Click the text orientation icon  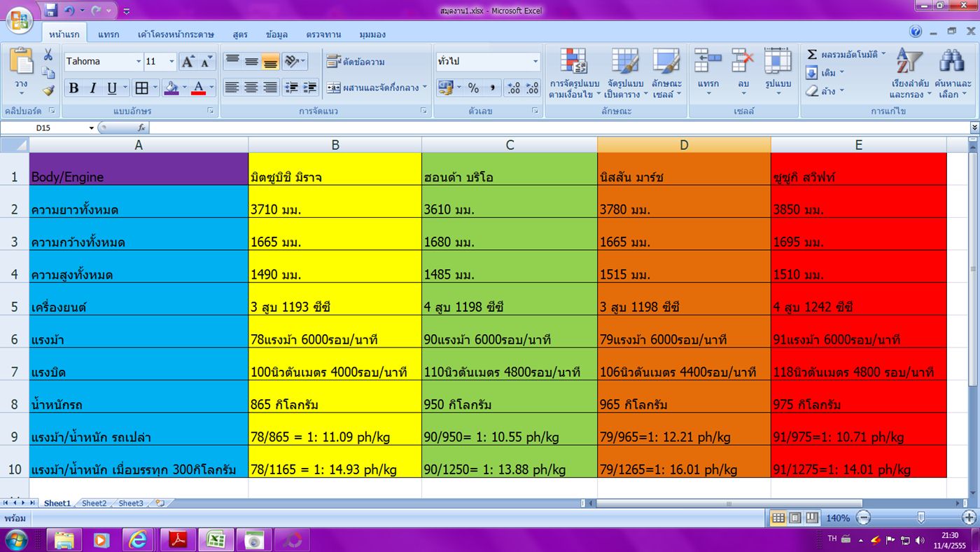point(293,62)
